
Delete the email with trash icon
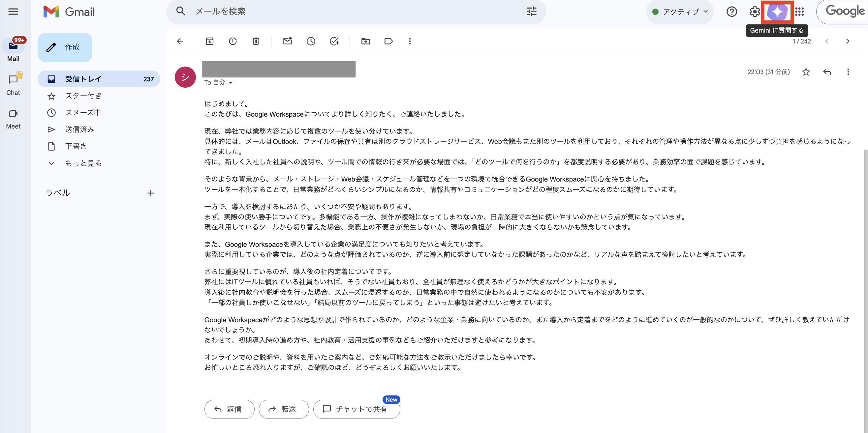point(255,41)
